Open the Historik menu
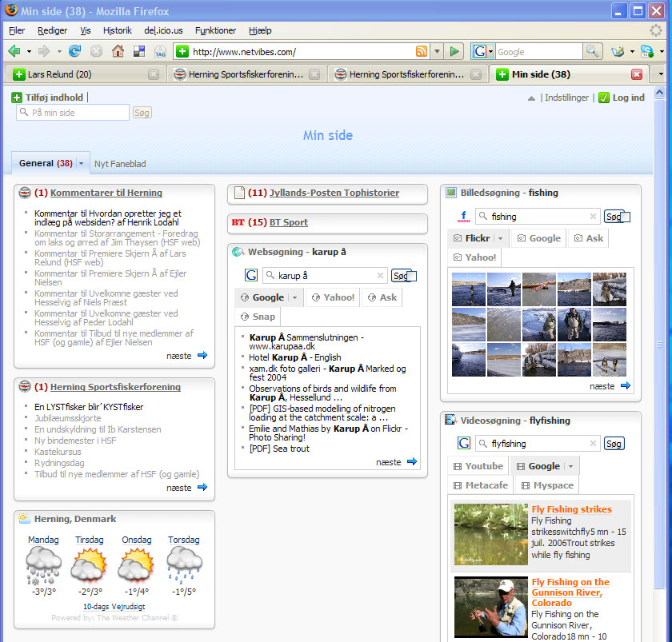The image size is (672, 642). [118, 30]
